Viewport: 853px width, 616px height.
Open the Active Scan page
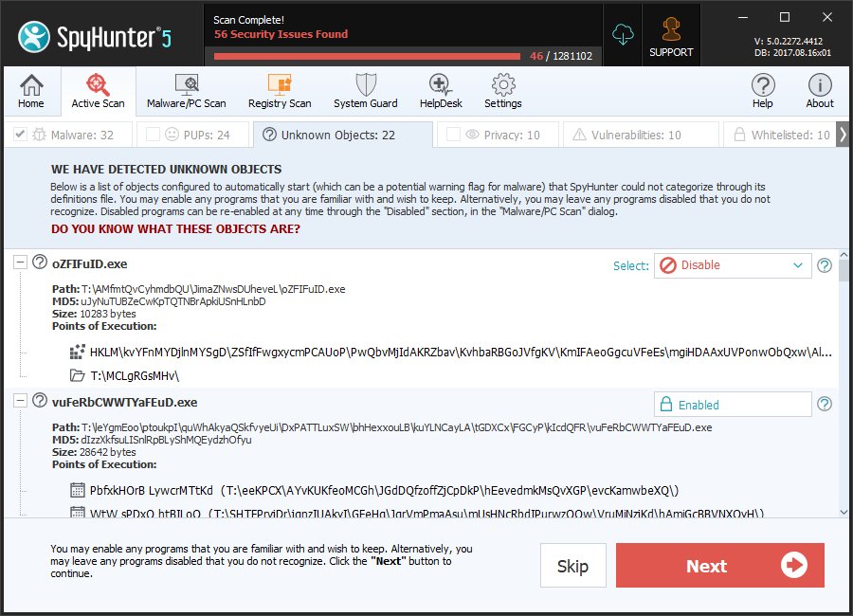click(98, 91)
